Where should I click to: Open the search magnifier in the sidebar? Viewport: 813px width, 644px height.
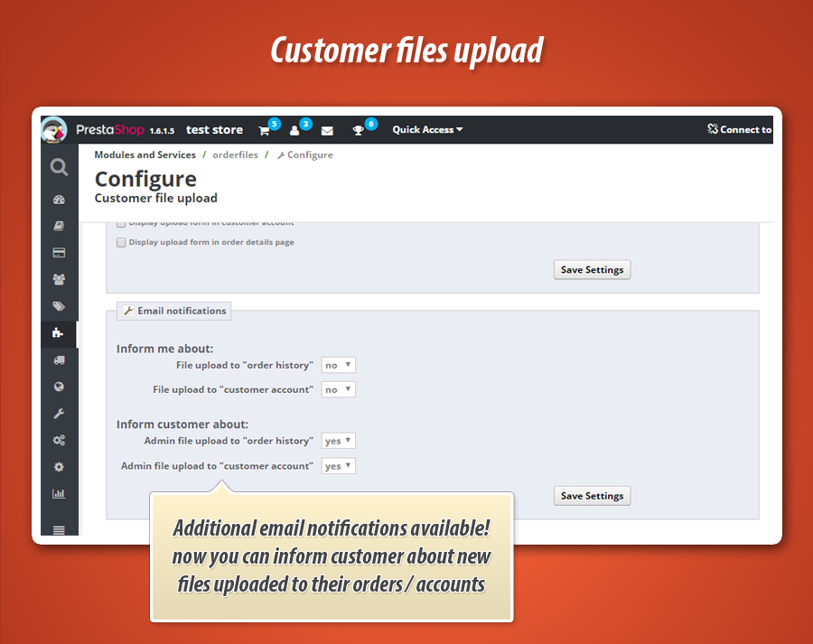[x=59, y=167]
